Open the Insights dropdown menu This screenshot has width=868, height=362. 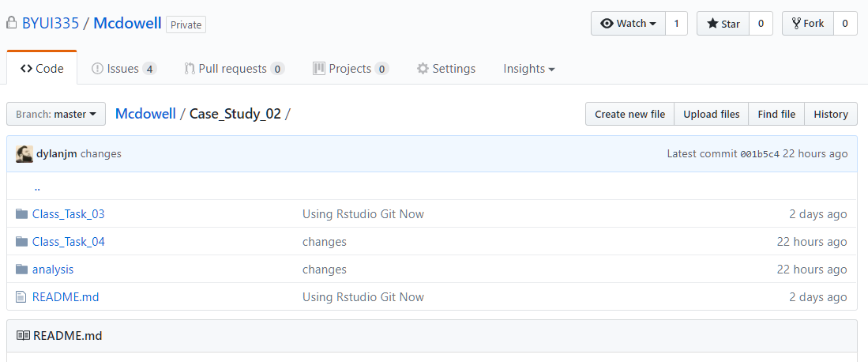(528, 69)
